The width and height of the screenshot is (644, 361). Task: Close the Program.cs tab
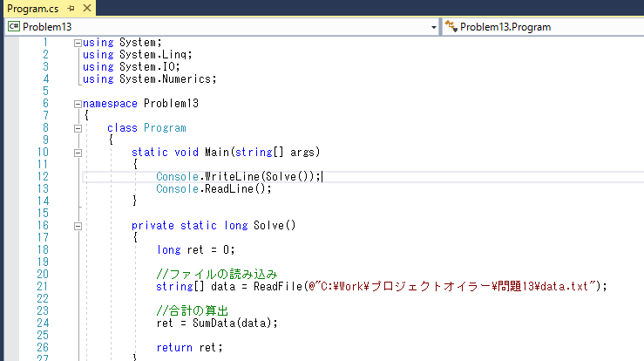click(x=87, y=8)
